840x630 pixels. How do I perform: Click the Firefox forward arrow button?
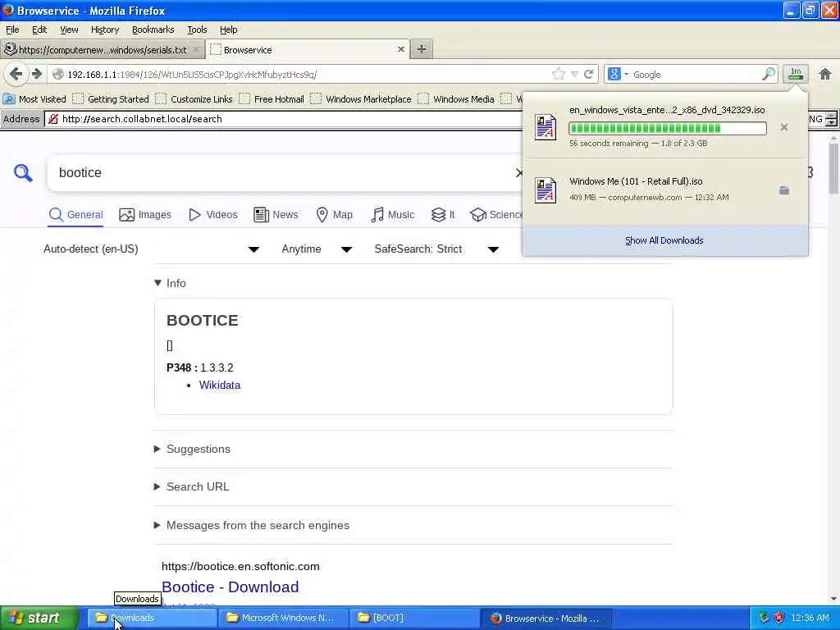click(36, 74)
